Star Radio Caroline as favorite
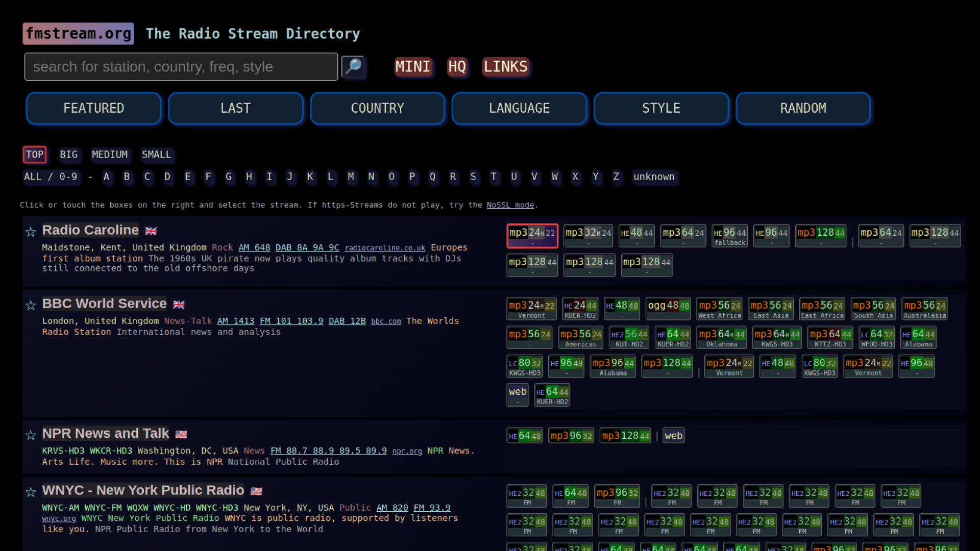This screenshot has width=980, height=551. 31,232
